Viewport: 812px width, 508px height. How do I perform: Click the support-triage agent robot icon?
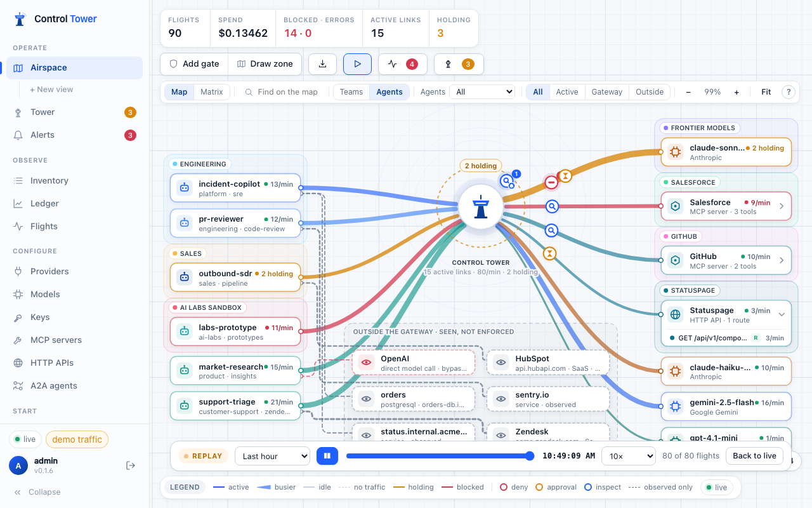185,406
